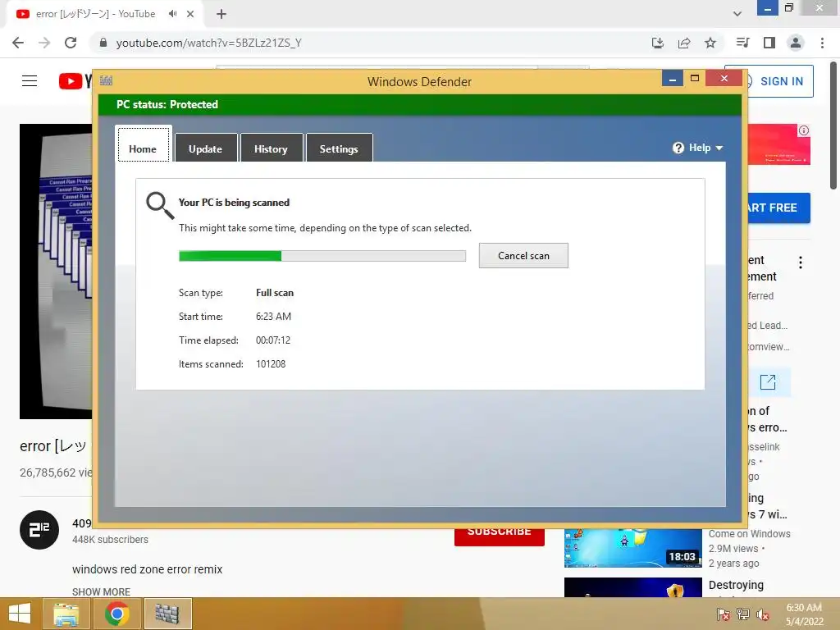Expand the Chrome tab search chevron

[737, 14]
